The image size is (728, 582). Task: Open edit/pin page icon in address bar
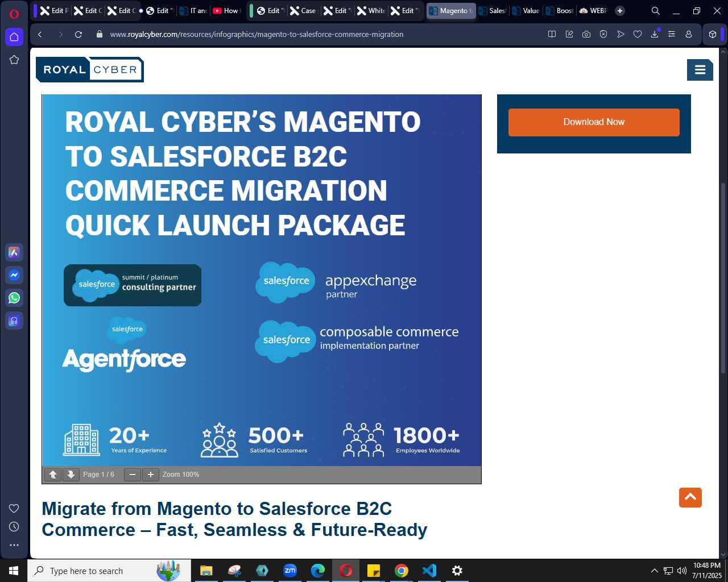pos(569,34)
